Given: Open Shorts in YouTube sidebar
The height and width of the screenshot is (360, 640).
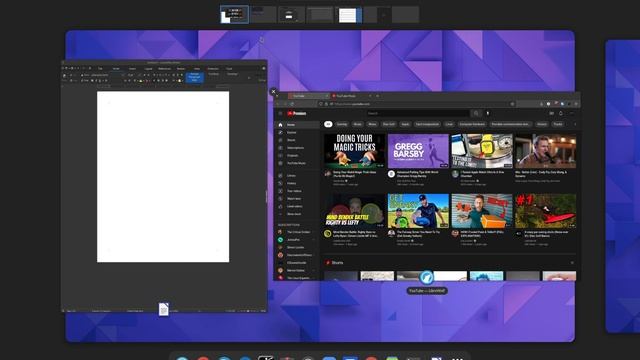Looking at the screenshot, I should [x=297, y=140].
